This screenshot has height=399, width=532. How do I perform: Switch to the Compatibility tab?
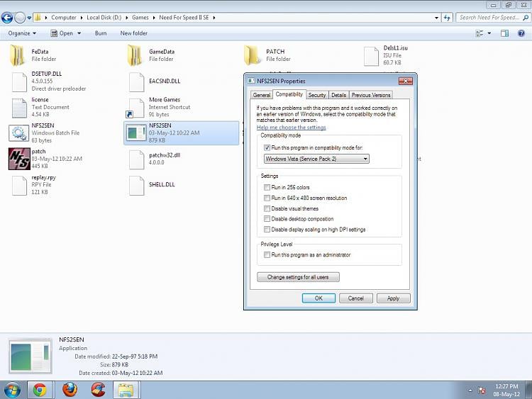click(x=289, y=94)
